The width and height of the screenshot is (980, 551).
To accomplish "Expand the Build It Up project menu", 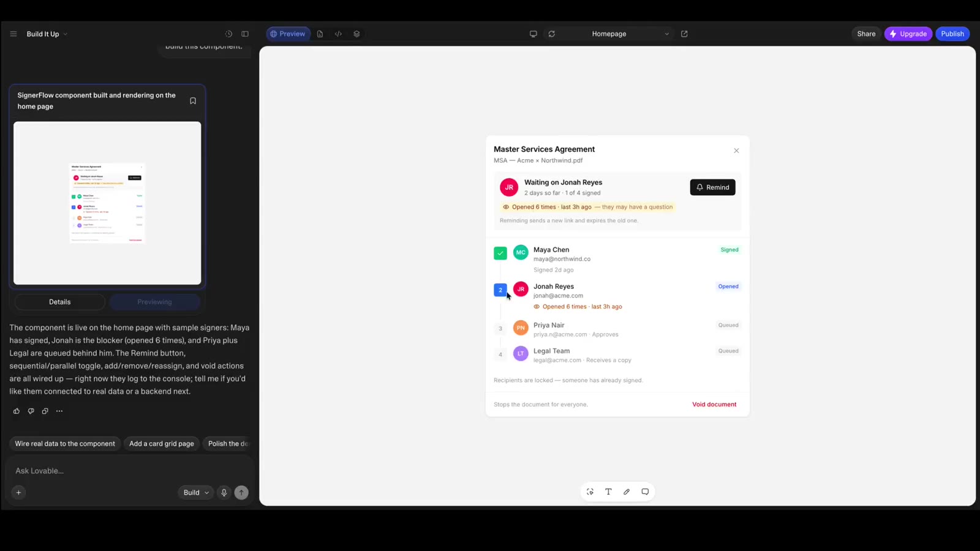I will pos(47,34).
